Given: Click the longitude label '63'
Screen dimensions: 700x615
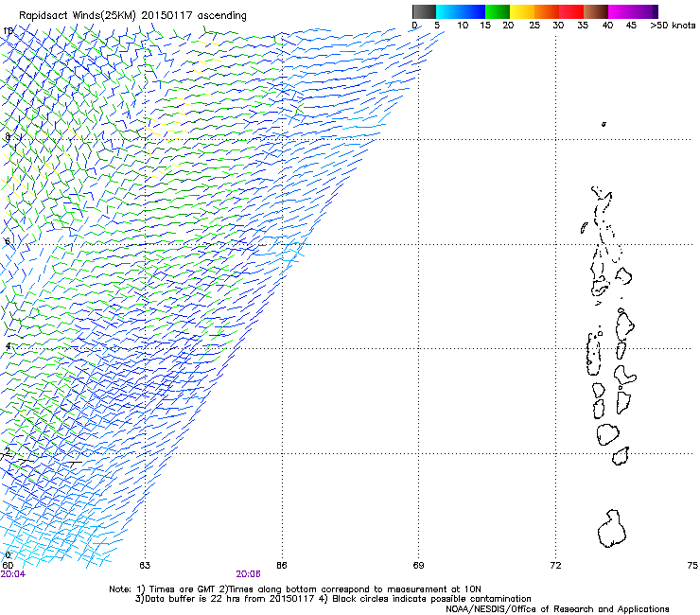Looking at the screenshot, I should (145, 566).
